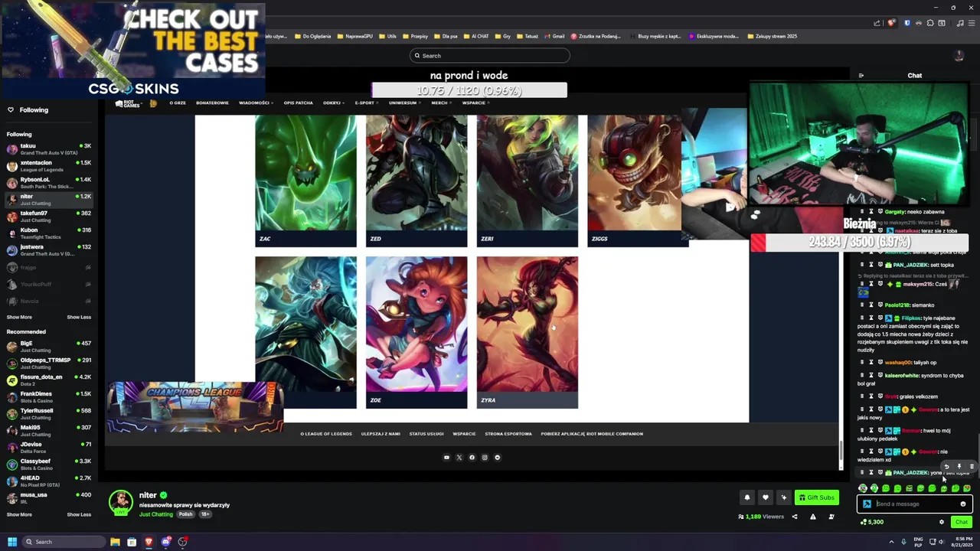Open the browser extensions puzzle icon
Viewport: 980px width, 551px height.
point(930,23)
